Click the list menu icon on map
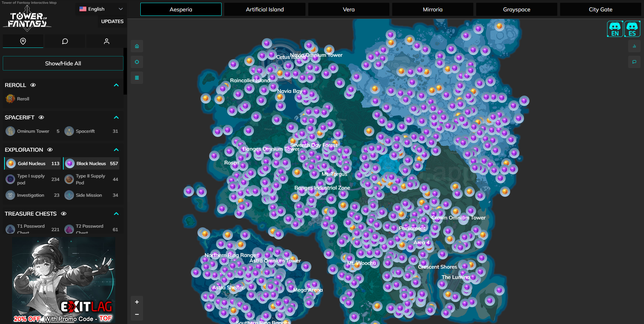Screen dimensions: 644x324 tap(137, 78)
